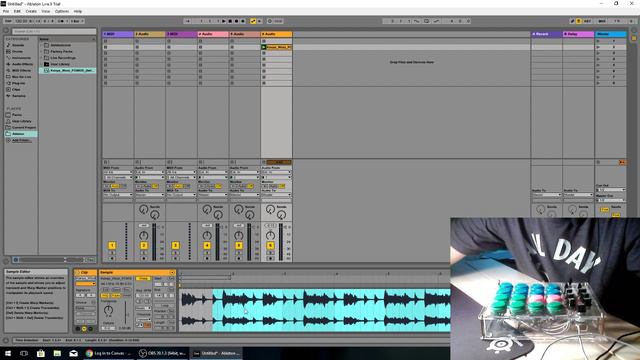Click the browser search field
The height and width of the screenshot is (360, 640).
point(54,31)
